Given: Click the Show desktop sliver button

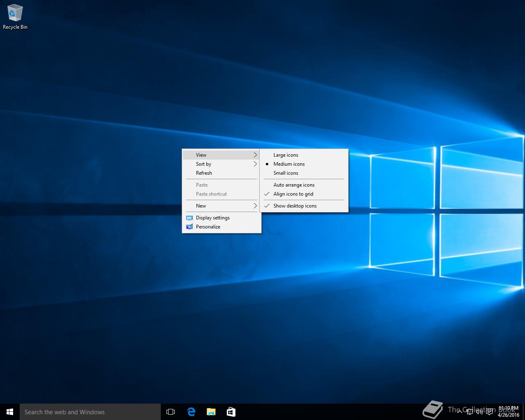Looking at the screenshot, I should tap(524, 412).
